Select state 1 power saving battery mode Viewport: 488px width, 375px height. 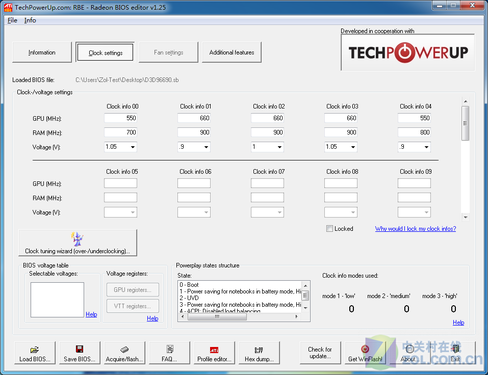[x=240, y=291]
